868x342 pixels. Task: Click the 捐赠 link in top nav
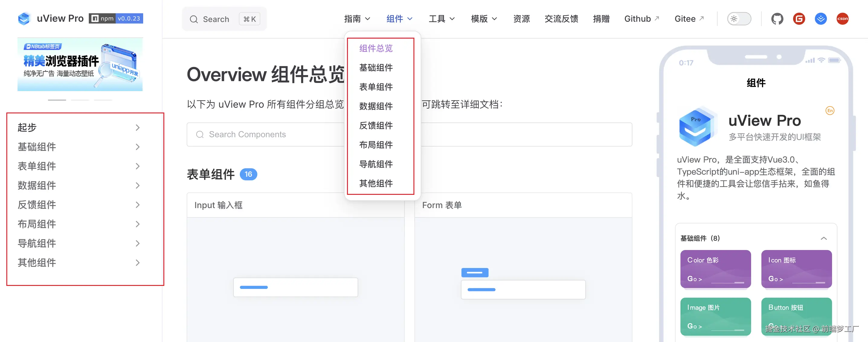click(x=601, y=19)
